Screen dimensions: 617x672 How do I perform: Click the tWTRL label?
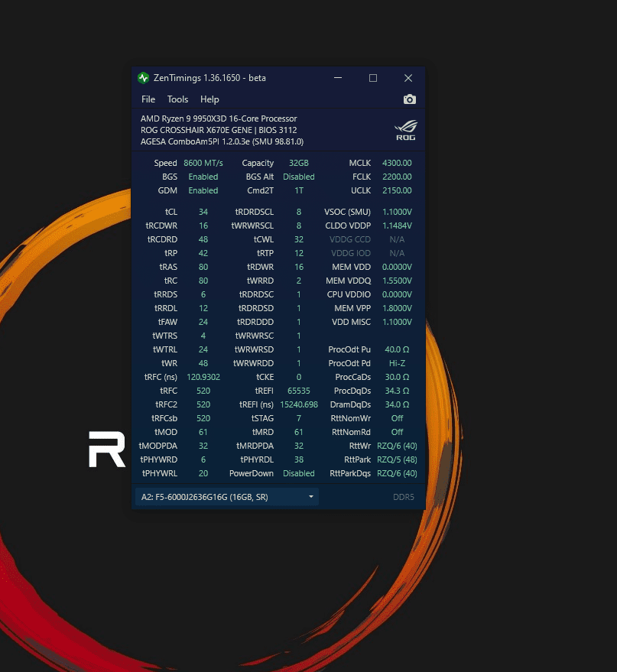tap(165, 349)
